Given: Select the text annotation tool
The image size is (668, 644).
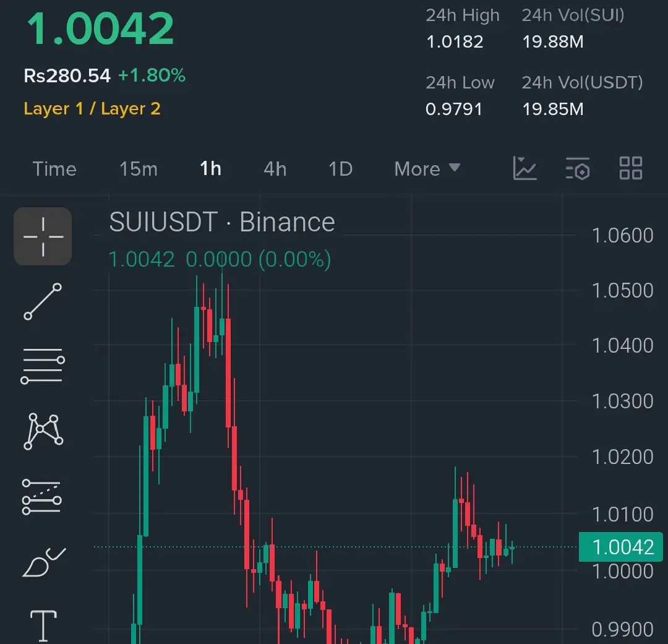Looking at the screenshot, I should click(x=43, y=625).
